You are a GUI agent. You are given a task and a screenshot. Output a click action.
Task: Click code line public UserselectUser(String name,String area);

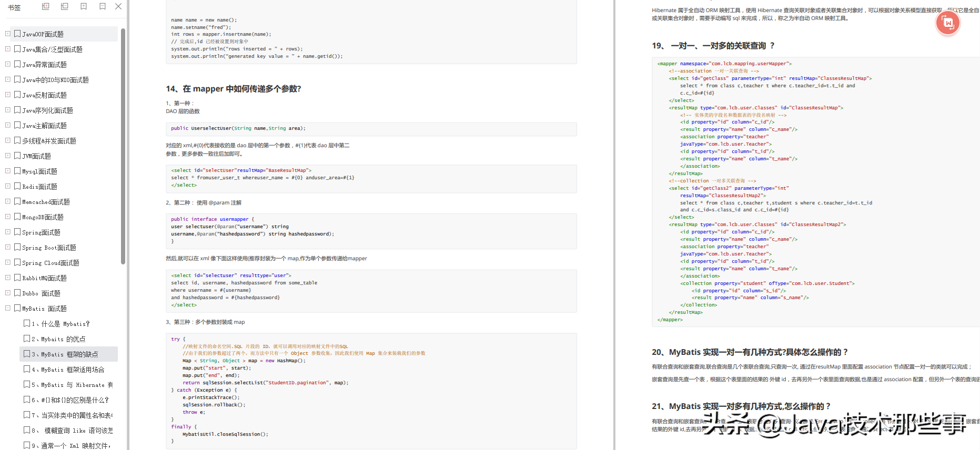(238, 128)
